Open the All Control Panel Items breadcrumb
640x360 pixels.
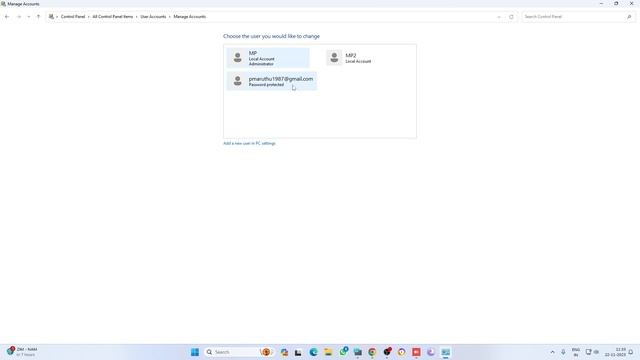click(x=113, y=17)
